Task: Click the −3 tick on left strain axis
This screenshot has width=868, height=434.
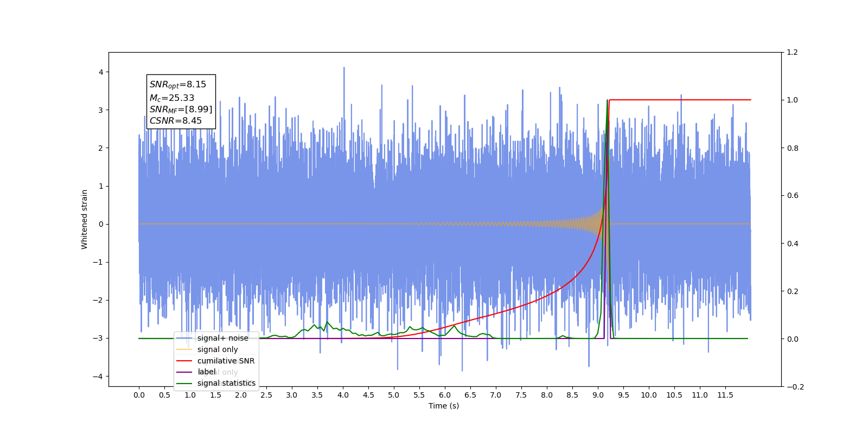Action: point(98,338)
